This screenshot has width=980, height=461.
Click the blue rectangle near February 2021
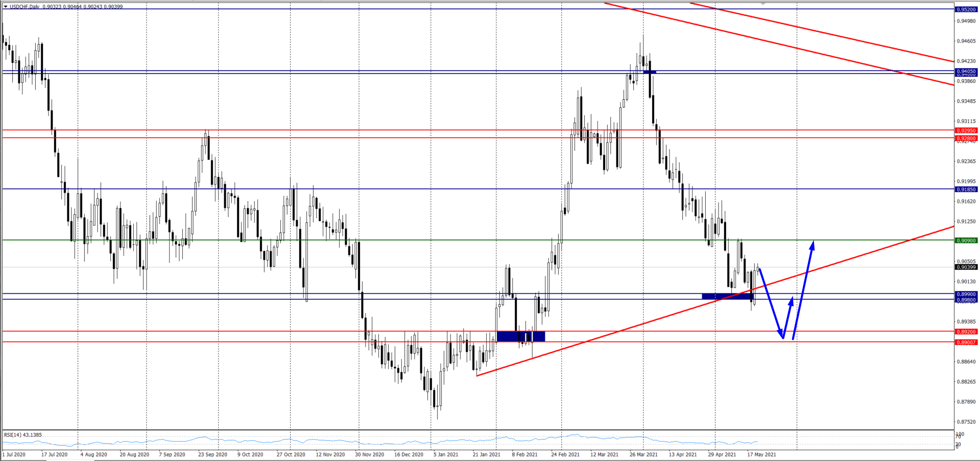click(520, 336)
